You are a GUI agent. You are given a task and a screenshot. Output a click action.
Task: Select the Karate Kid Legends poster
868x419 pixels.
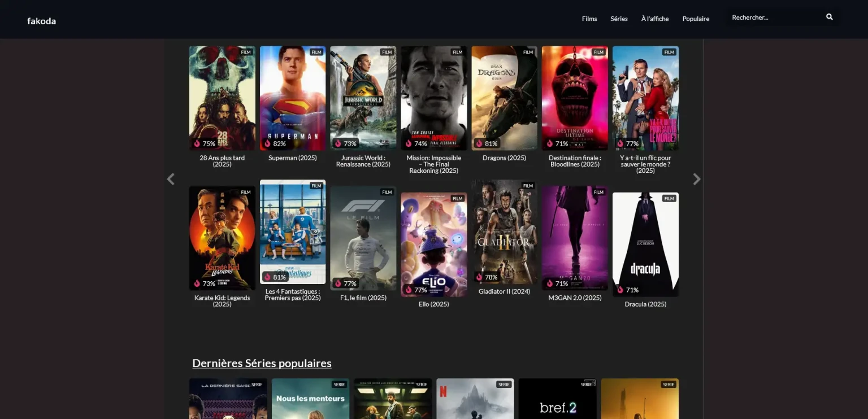[222, 238]
